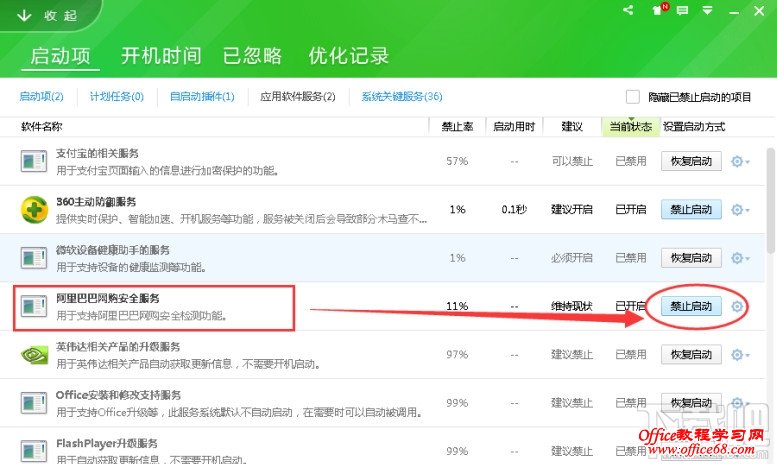
Task: Click the 360主动防御服务 green plus icon
Action: [34, 210]
